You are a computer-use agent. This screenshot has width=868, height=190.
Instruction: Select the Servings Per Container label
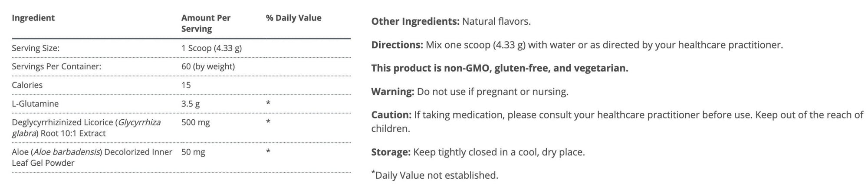click(56, 66)
